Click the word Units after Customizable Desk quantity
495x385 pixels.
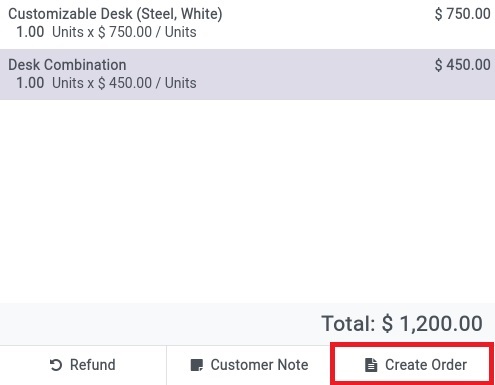[68, 32]
